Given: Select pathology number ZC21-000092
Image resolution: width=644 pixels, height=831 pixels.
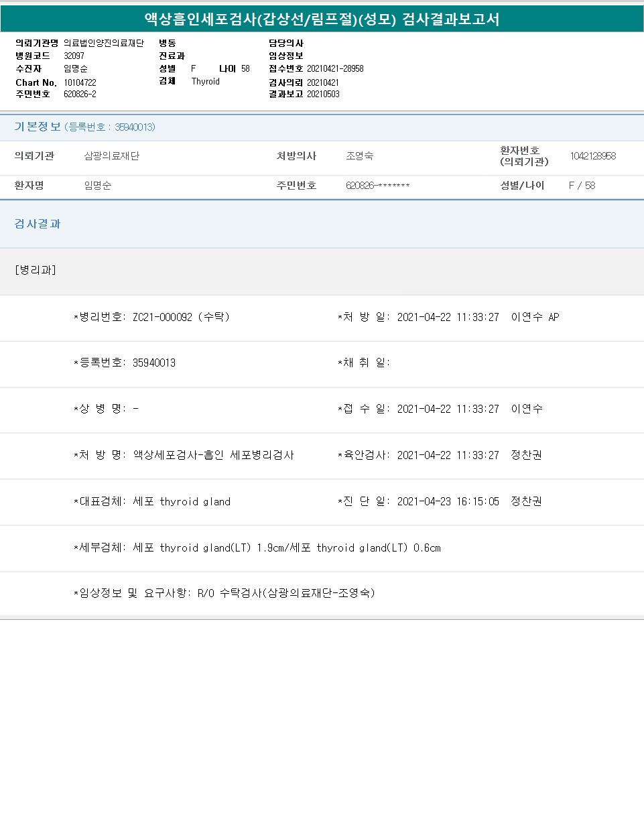Looking at the screenshot, I should pyautogui.click(x=162, y=317).
